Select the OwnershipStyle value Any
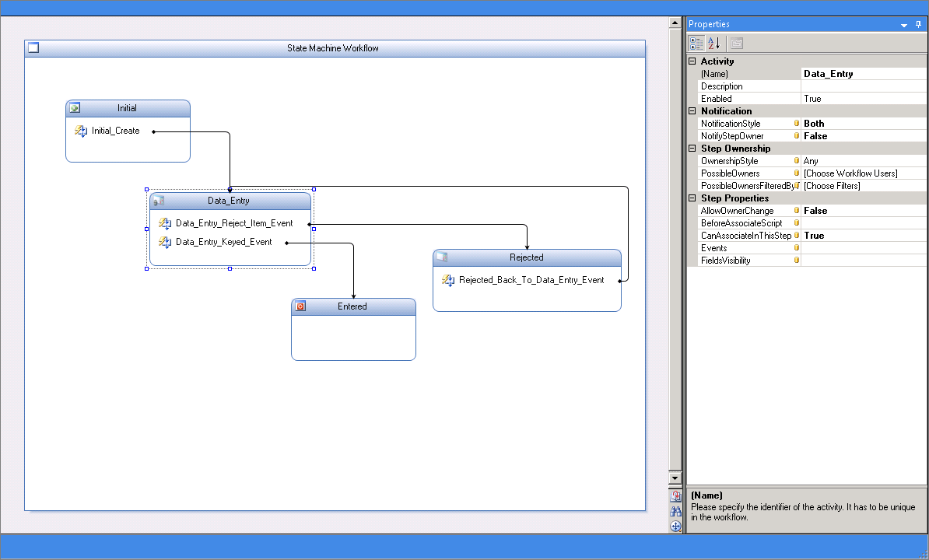The height and width of the screenshot is (560, 929). (864, 161)
